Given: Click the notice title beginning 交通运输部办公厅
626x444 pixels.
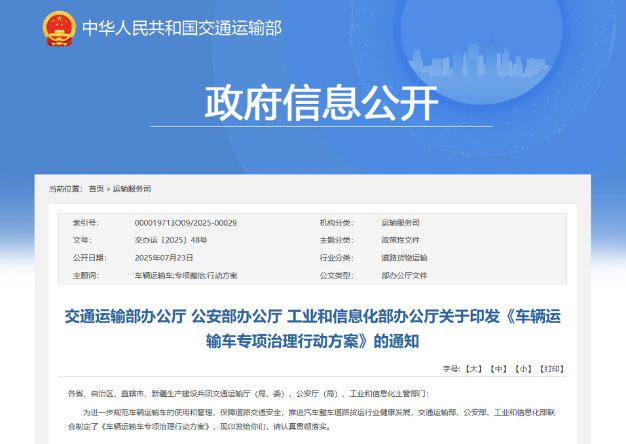Looking at the screenshot, I should pyautogui.click(x=313, y=329).
